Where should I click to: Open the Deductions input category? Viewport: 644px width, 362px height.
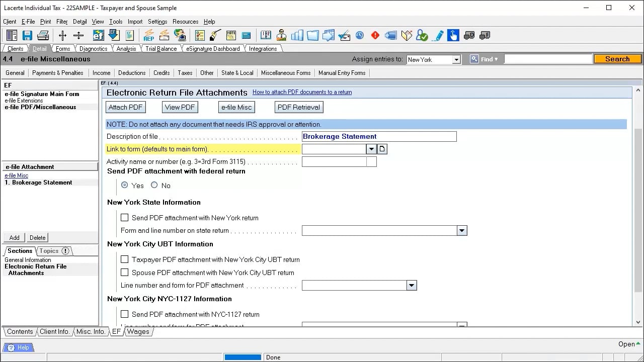(x=132, y=73)
